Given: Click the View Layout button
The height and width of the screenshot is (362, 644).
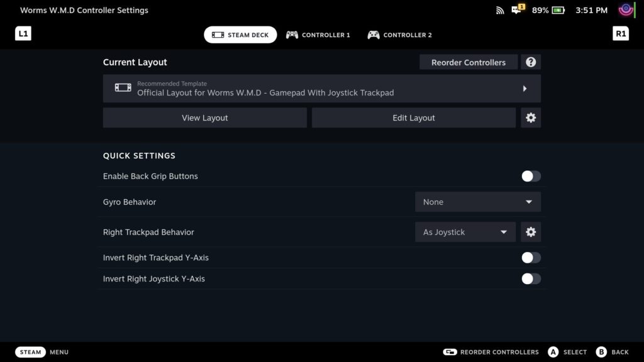Looking at the screenshot, I should pos(204,118).
